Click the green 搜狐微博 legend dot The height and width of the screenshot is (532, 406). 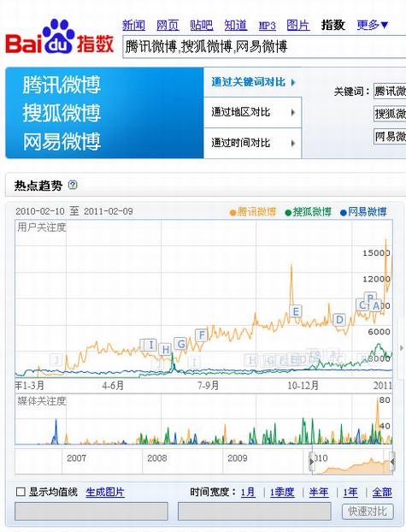tap(288, 213)
